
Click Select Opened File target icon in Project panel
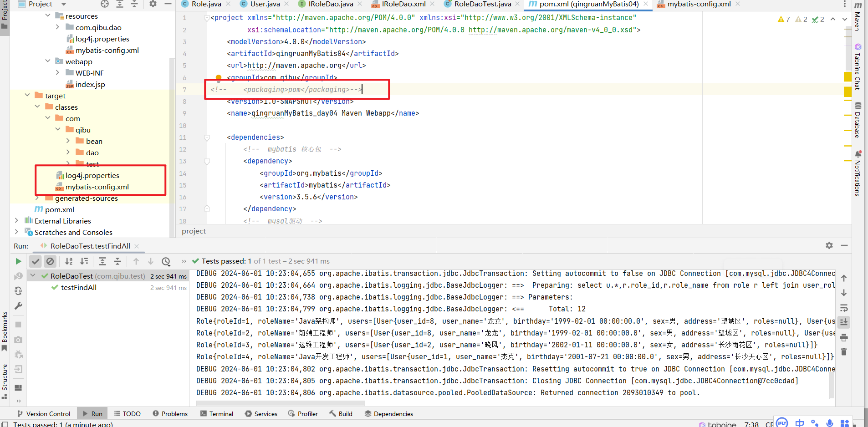coord(105,4)
